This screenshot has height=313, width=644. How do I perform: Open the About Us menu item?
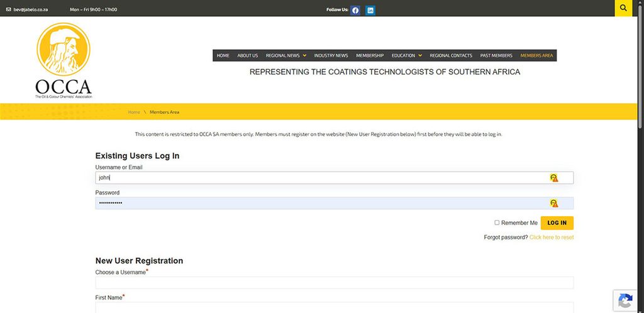[x=248, y=55]
